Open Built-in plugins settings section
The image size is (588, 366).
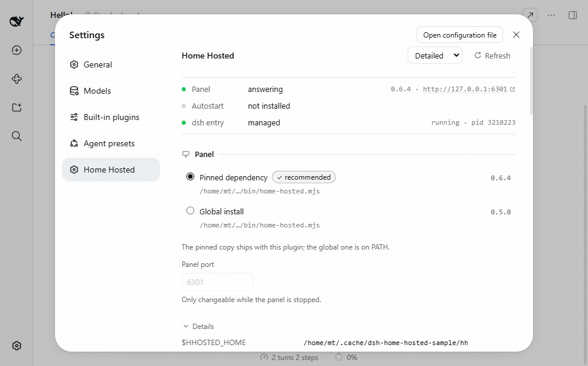point(111,117)
